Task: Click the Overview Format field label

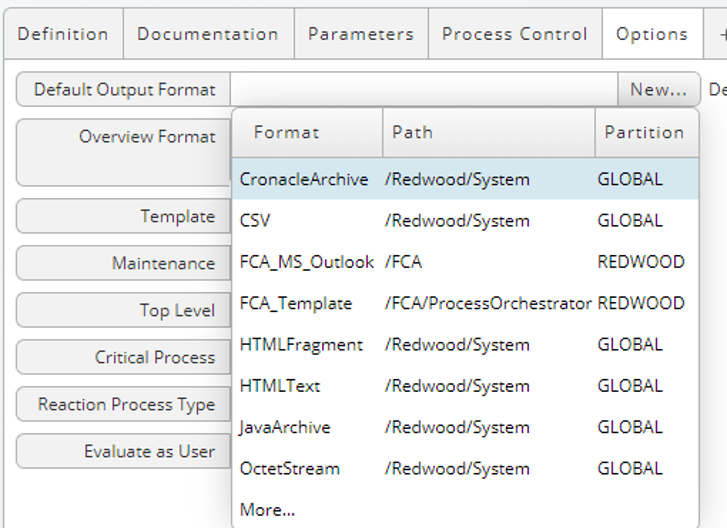Action: tap(147, 136)
